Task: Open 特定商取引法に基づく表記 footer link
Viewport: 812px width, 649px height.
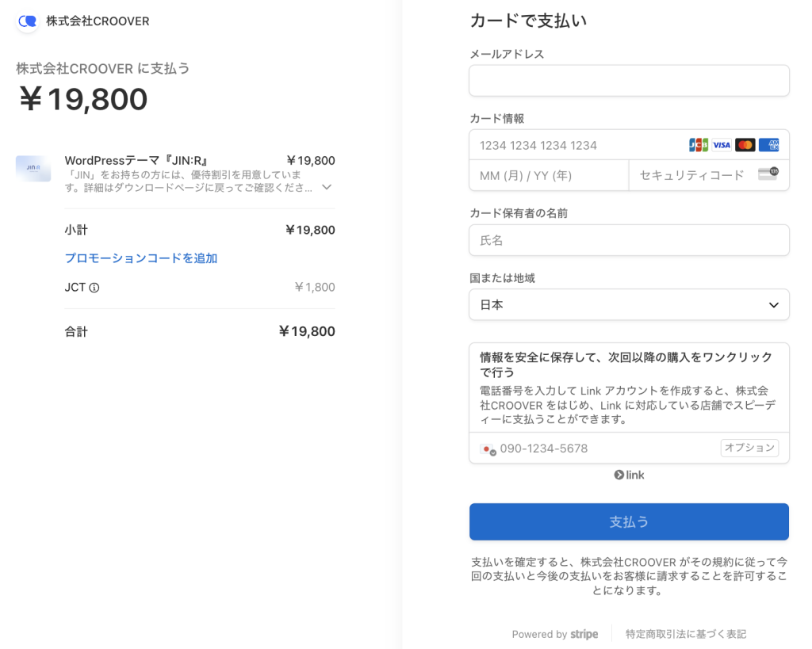Action: pos(685,634)
